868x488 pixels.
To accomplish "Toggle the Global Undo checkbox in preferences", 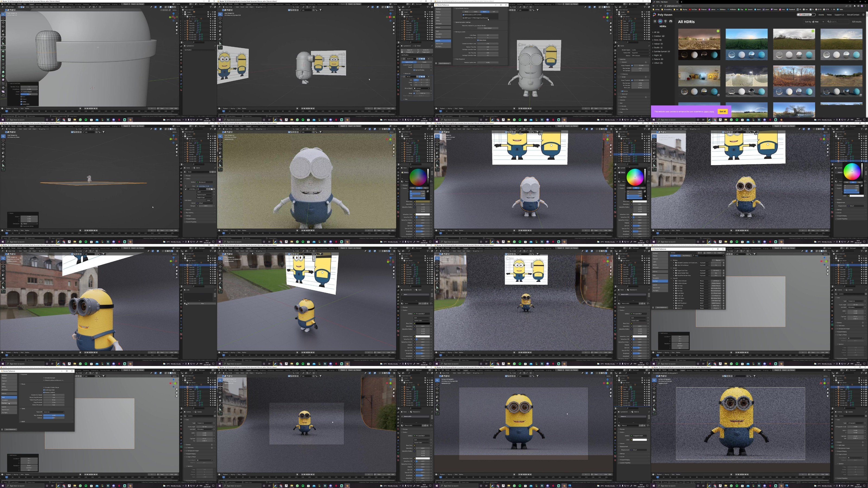I will coord(478,40).
